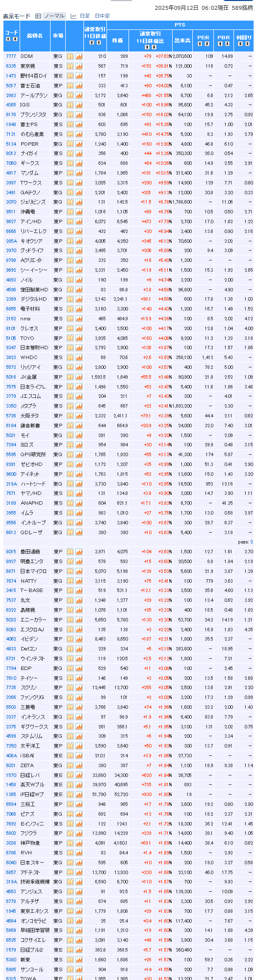Screen dimensions: 259x980
Task: Click the 589銘柄 count text
Action: pos(242,8)
